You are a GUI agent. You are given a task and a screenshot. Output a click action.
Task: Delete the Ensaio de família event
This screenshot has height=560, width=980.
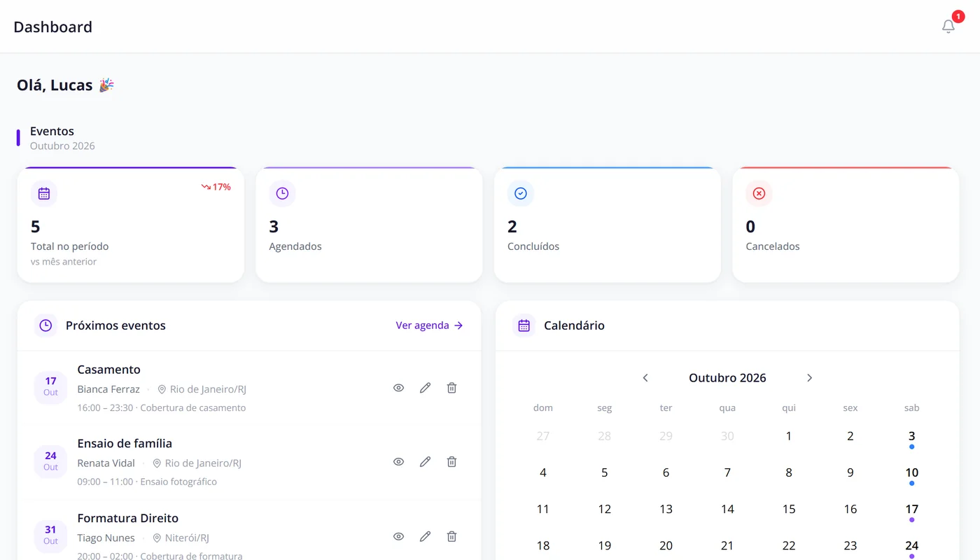tap(451, 462)
